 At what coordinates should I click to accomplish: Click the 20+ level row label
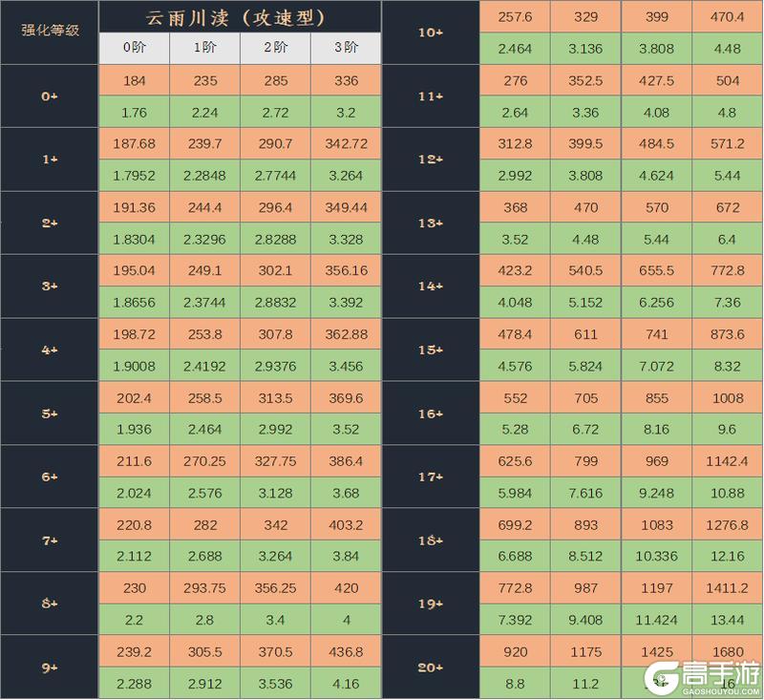431,668
